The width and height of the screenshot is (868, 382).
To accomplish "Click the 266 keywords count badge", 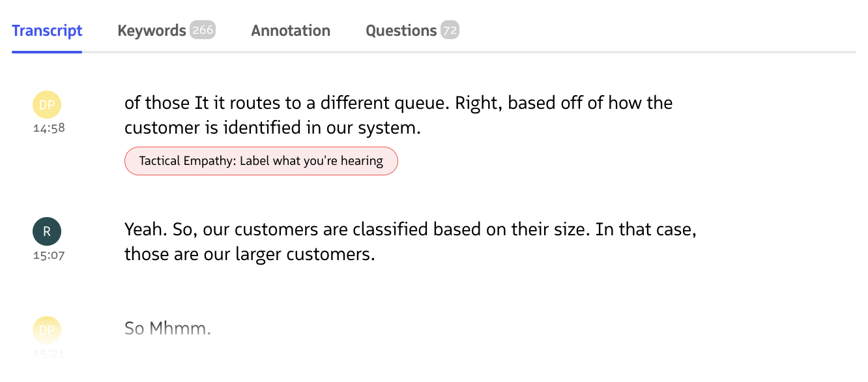I will click(203, 30).
